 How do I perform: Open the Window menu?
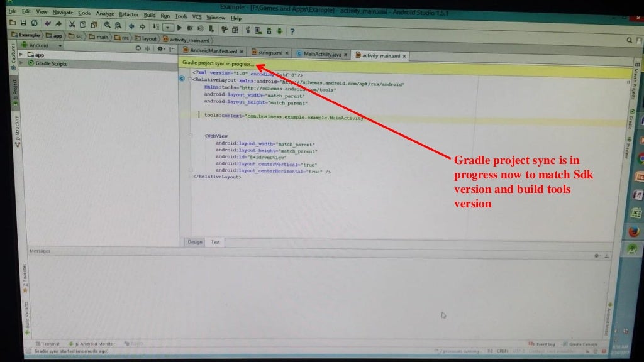coord(216,18)
